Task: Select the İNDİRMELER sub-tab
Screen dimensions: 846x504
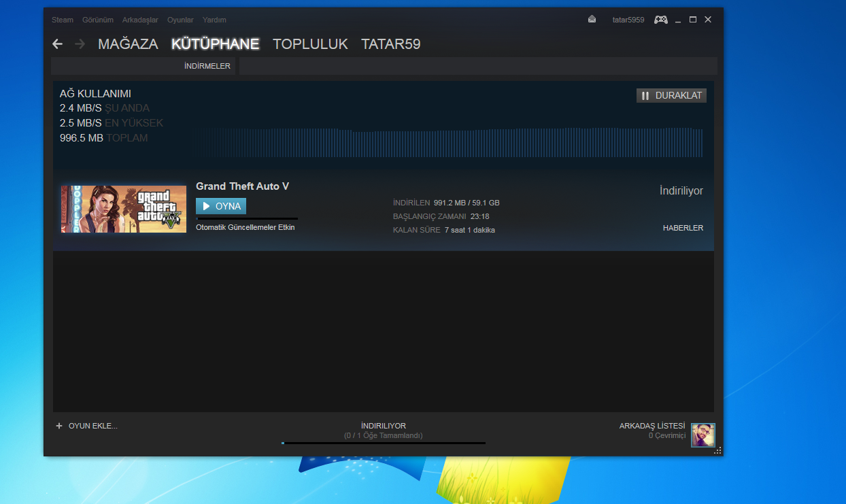Action: [207, 66]
